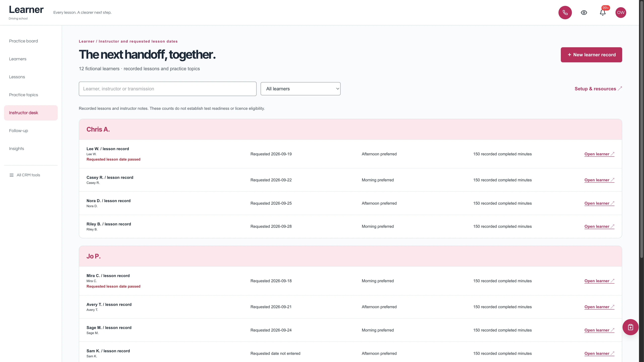Click the Jo P. instructor group header
This screenshot has width=644, height=362.
pyautogui.click(x=350, y=256)
